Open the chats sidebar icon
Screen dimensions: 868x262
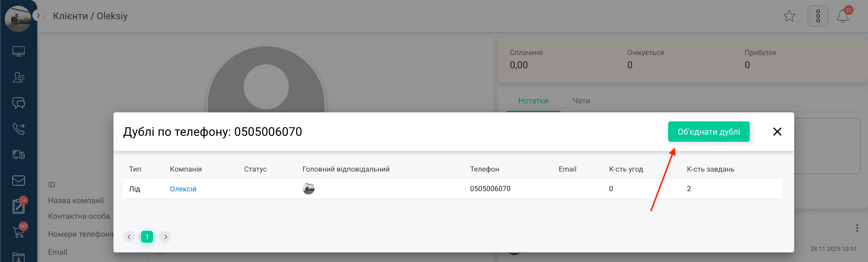[18, 103]
